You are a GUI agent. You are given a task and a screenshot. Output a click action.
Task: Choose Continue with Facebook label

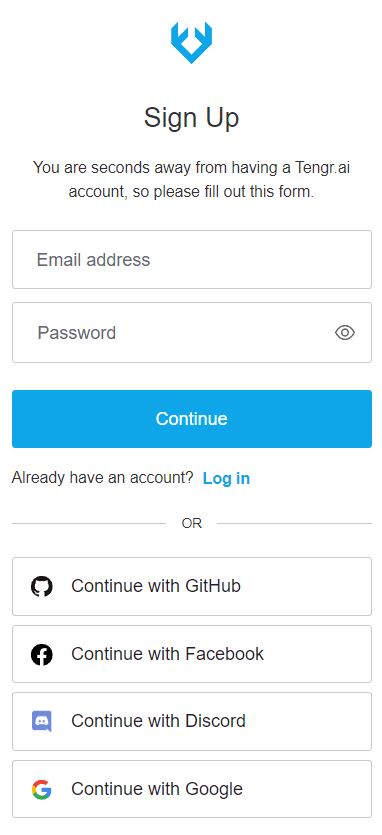(x=167, y=654)
